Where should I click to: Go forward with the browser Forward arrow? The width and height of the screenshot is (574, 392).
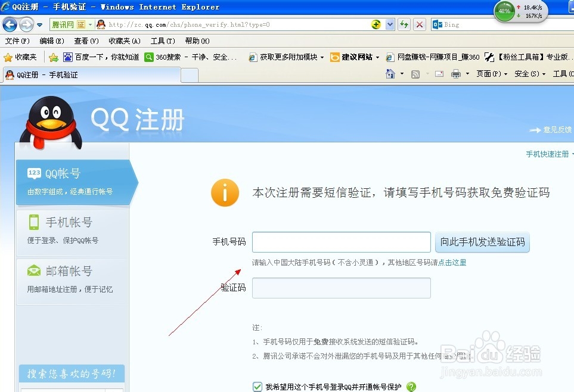(26, 24)
